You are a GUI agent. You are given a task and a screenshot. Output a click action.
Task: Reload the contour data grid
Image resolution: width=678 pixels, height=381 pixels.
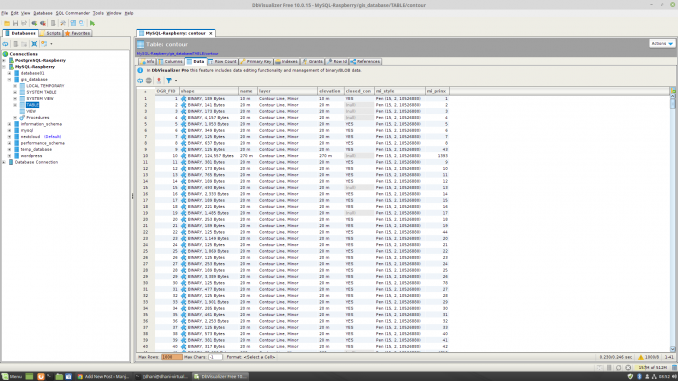pos(140,80)
